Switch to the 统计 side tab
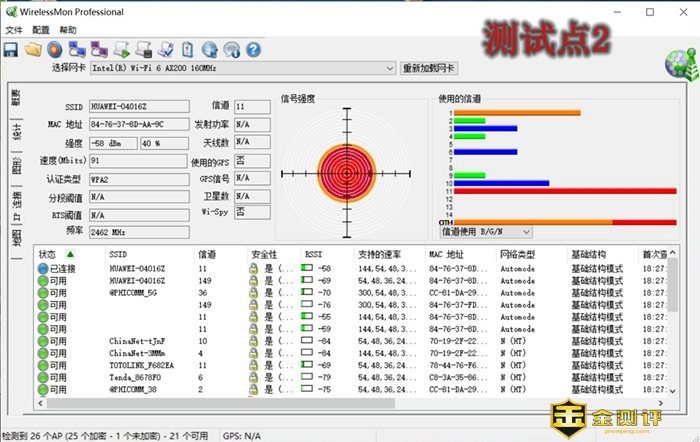 click(x=16, y=131)
